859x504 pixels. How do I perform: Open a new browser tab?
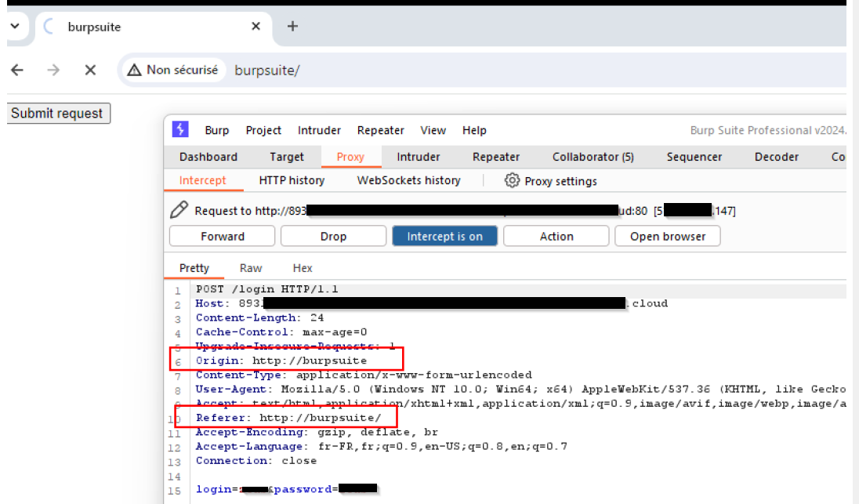pyautogui.click(x=292, y=27)
